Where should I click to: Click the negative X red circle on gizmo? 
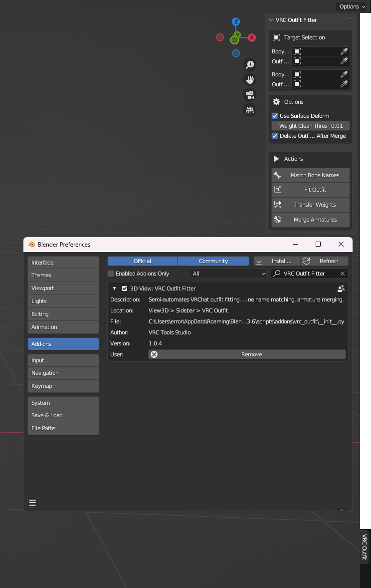[220, 37]
